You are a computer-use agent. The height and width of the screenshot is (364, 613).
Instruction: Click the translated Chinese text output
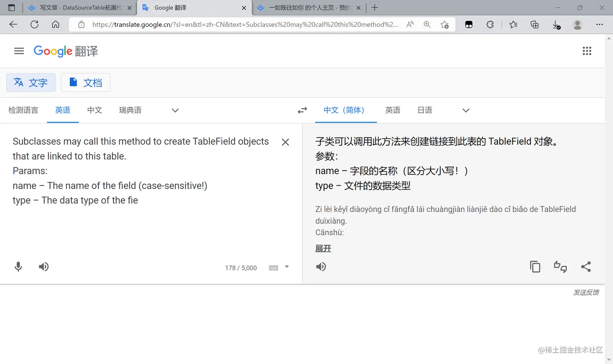437,163
